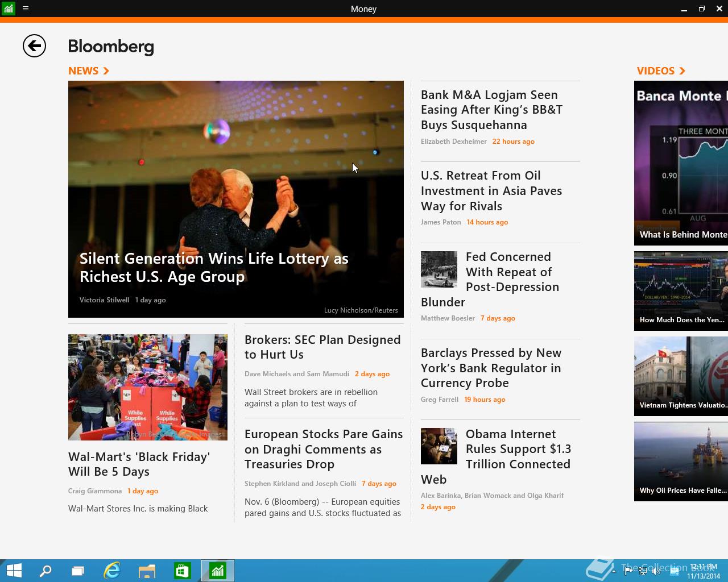Open the Obama Internet Rules thumbnail image
Image resolution: width=728 pixels, height=582 pixels.
pos(439,446)
